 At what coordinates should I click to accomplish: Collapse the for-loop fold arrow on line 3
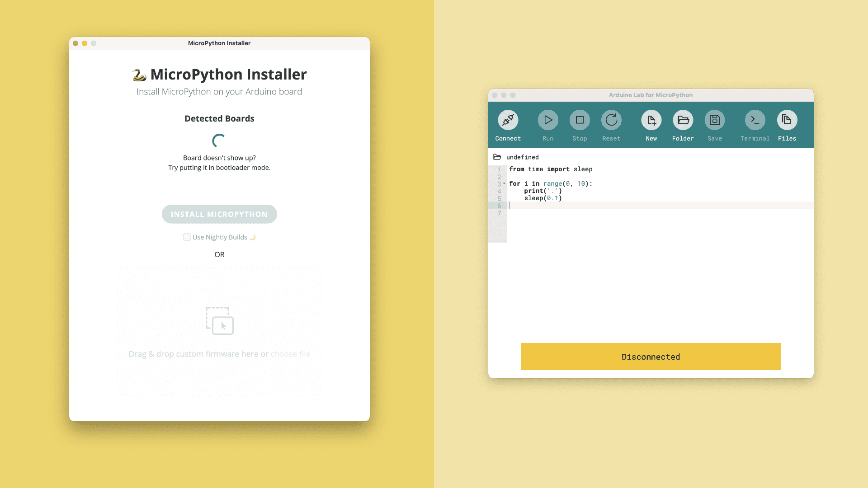click(x=504, y=183)
